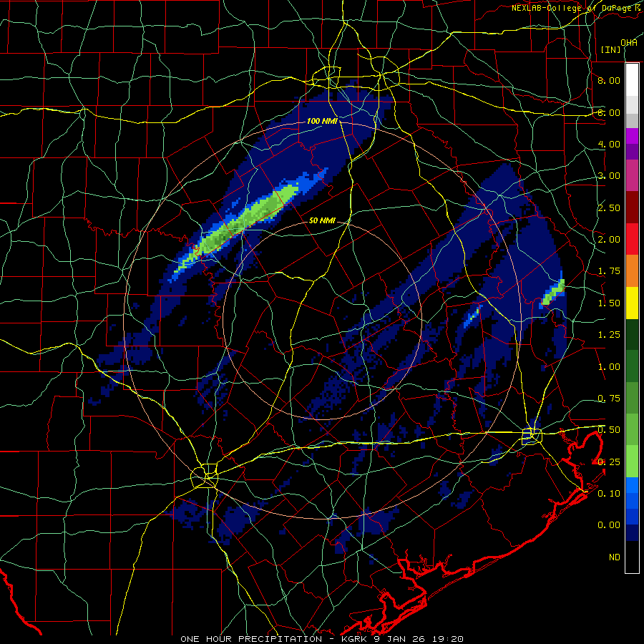Select the yellow legend swatch

(x=632, y=303)
